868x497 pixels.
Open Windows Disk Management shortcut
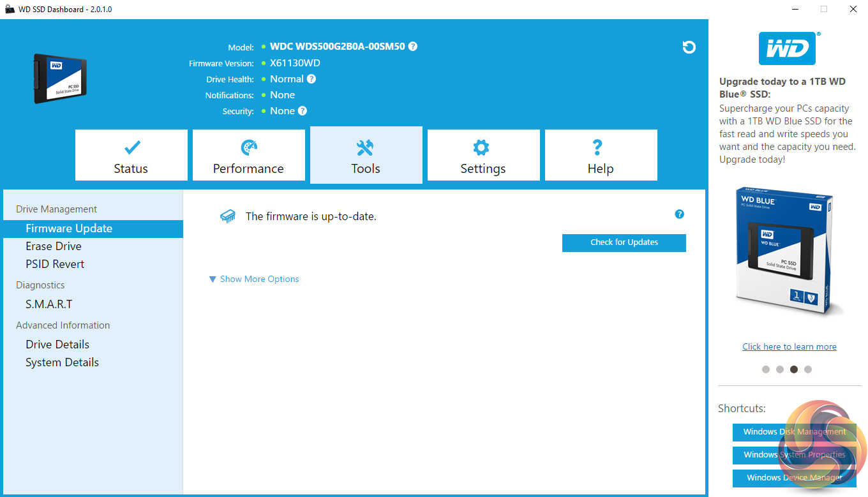point(795,432)
